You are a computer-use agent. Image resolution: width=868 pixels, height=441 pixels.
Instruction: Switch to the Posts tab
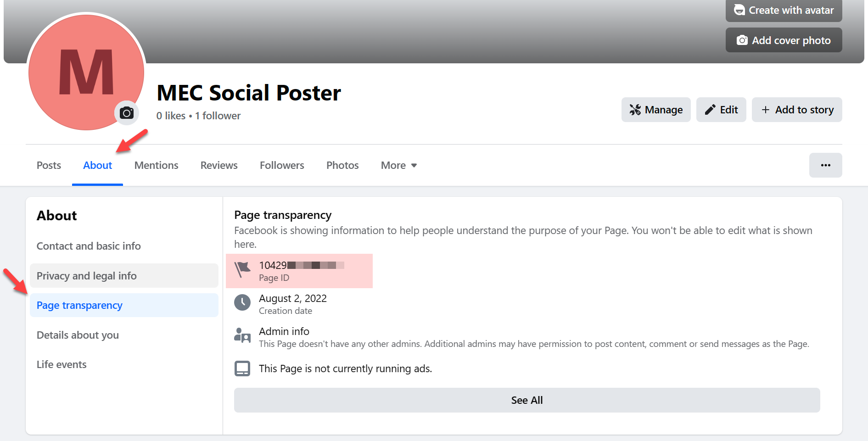(49, 165)
